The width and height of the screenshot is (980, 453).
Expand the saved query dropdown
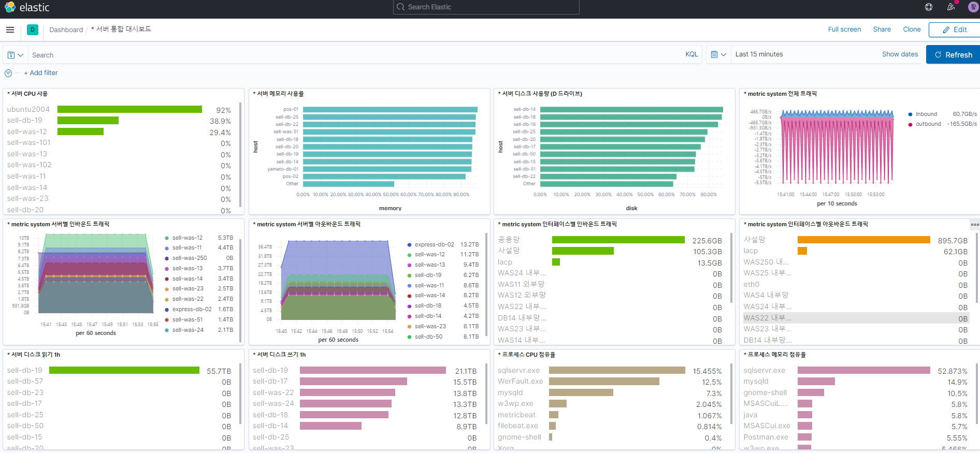(x=16, y=55)
